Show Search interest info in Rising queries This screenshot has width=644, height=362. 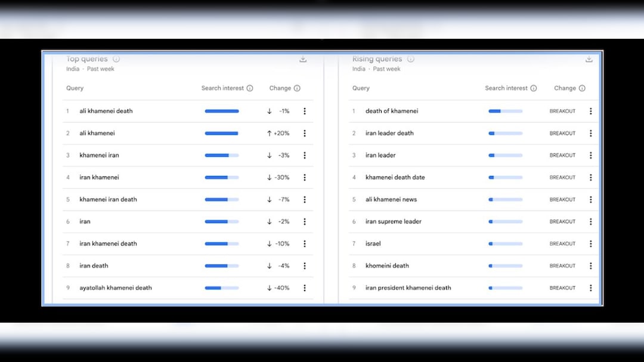(x=534, y=88)
